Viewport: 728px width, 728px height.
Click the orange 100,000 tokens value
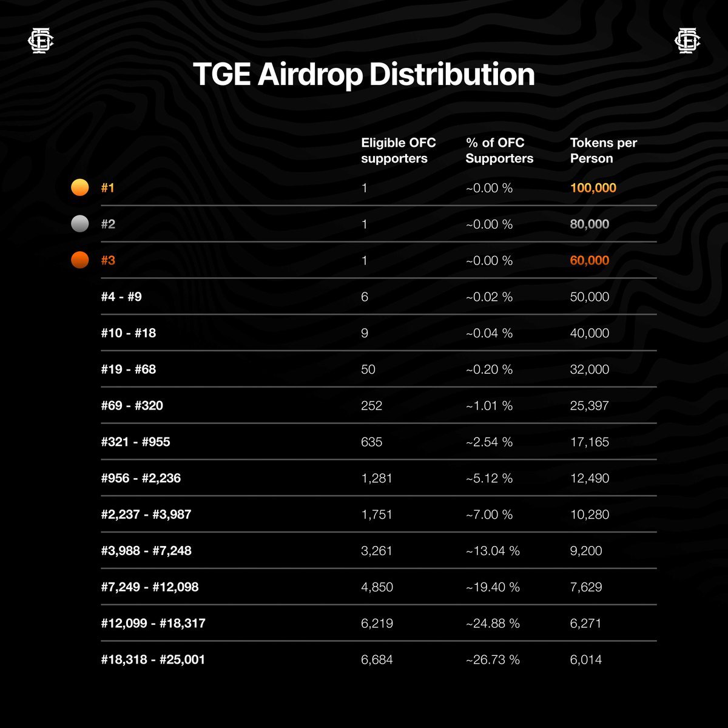[x=593, y=188]
